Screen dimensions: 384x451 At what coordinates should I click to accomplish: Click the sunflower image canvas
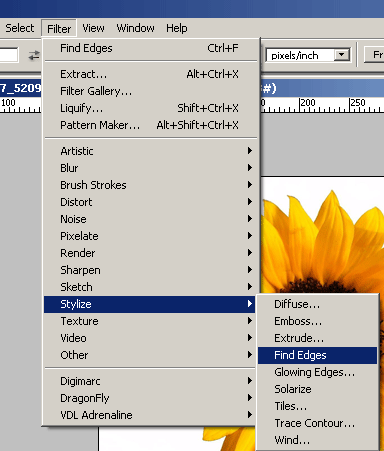click(x=322, y=235)
